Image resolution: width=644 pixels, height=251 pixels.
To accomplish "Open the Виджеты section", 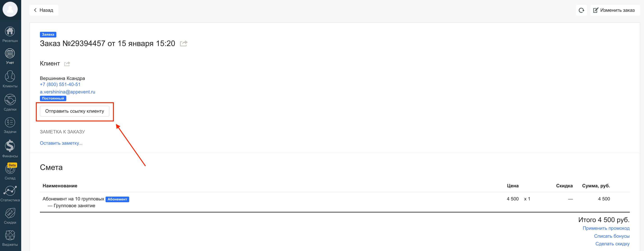I will (10, 238).
